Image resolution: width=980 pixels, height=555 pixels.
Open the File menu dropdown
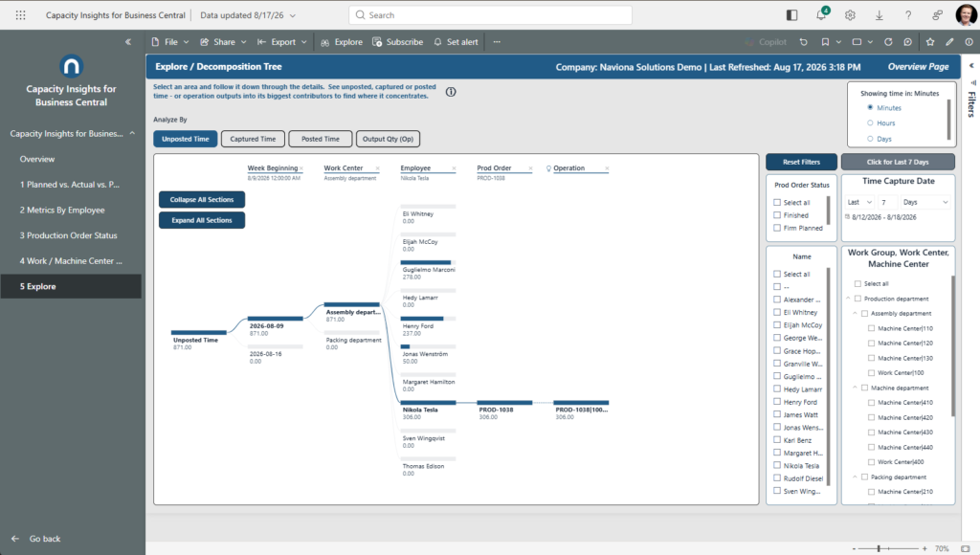tap(169, 42)
